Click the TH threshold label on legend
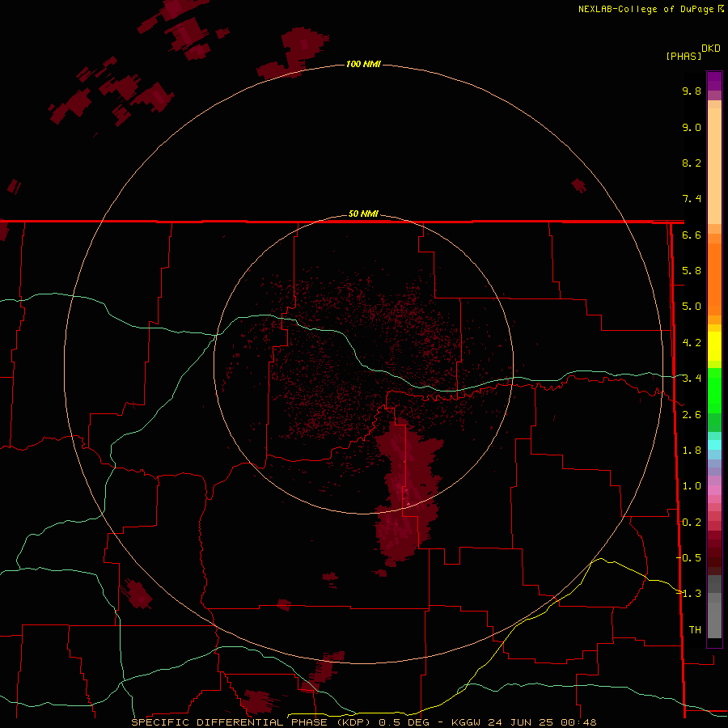 (695, 629)
